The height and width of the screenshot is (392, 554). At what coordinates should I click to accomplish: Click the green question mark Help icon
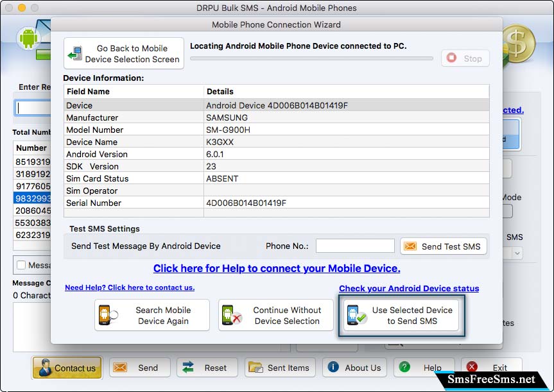tap(404, 367)
